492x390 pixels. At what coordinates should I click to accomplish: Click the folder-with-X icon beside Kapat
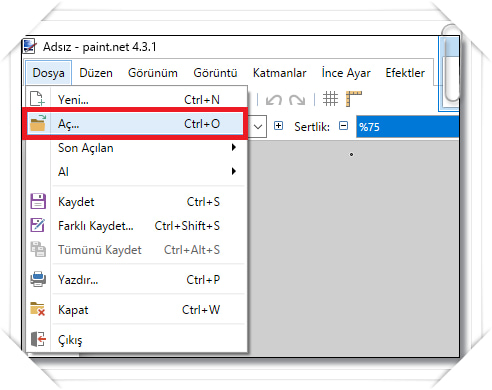pyautogui.click(x=37, y=309)
